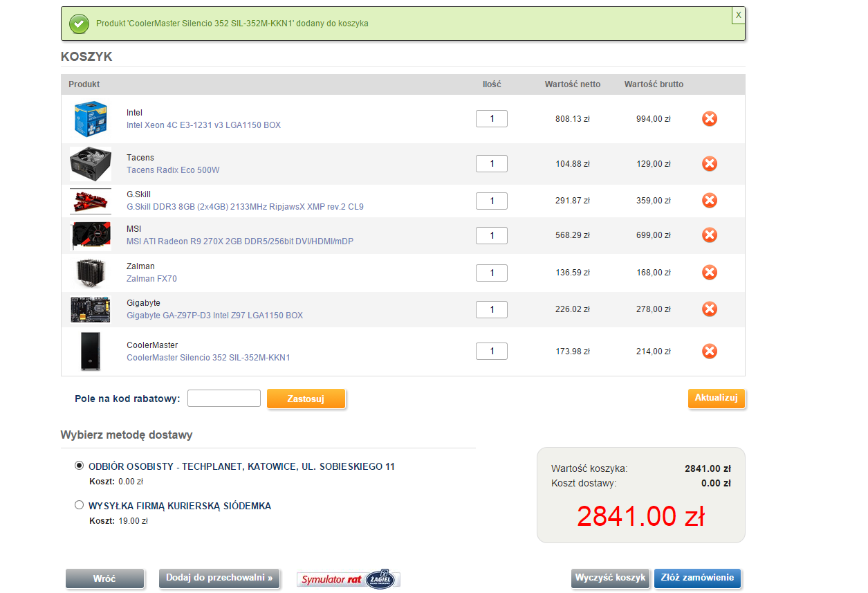Viewport: 868px width, 593px height.
Task: Click the Wartość netto column header
Action: pos(573,84)
